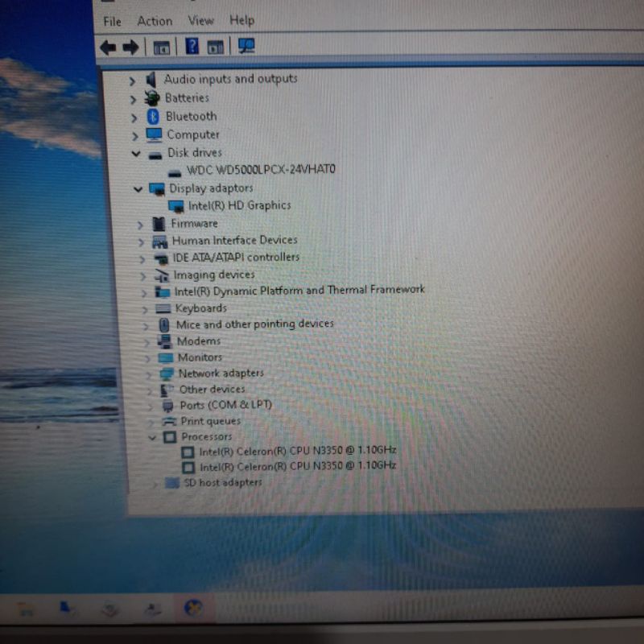The image size is (644, 644).
Task: Click the SD host adapters icon
Action: pyautogui.click(x=172, y=482)
